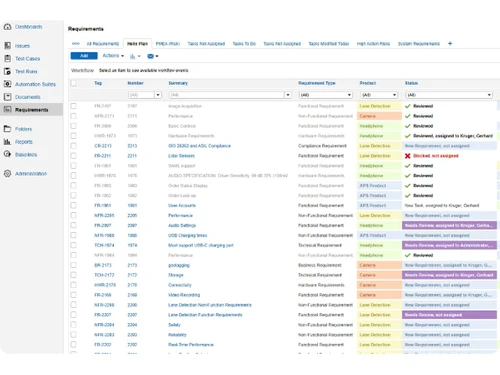
Task: Check the CR-2213 row checkbox
Action: (73, 146)
